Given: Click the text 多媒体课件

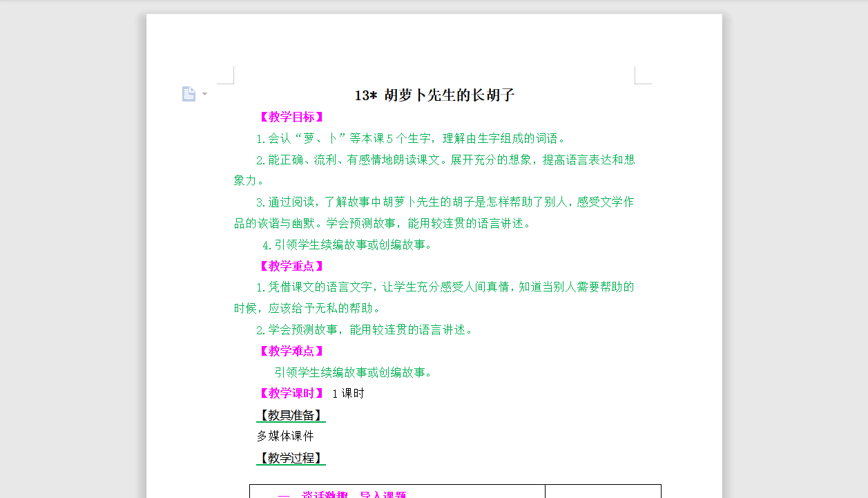Looking at the screenshot, I should click(x=284, y=436).
